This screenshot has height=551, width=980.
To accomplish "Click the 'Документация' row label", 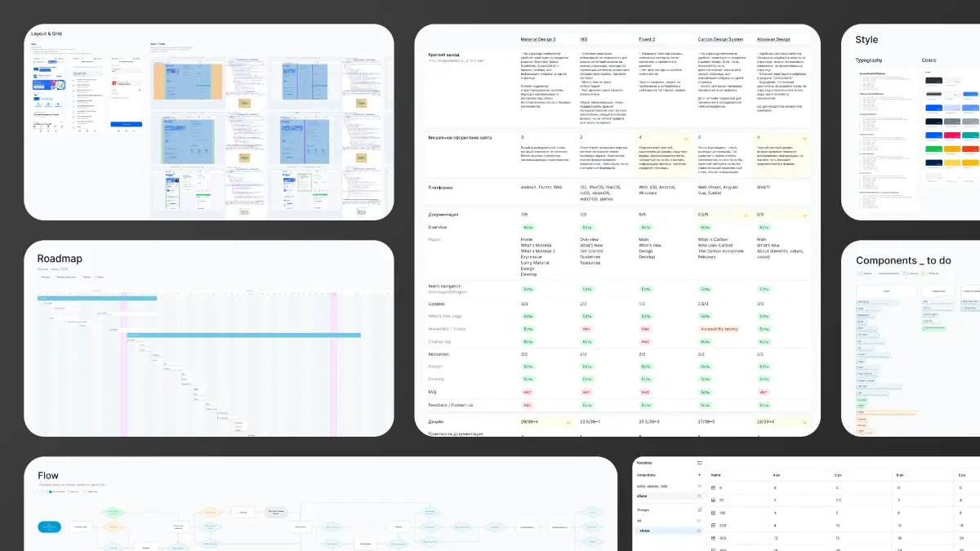I will tap(443, 215).
